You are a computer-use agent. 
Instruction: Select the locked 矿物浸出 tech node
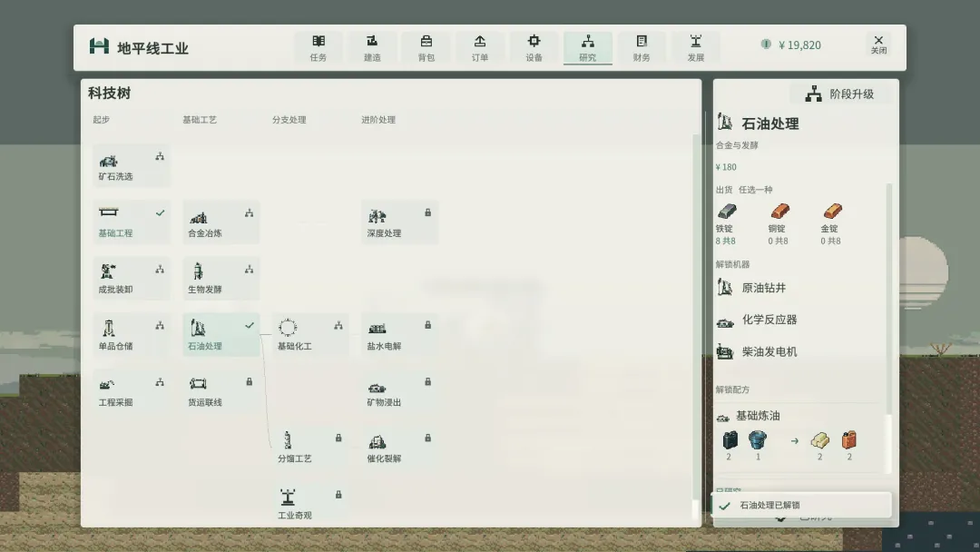point(400,390)
